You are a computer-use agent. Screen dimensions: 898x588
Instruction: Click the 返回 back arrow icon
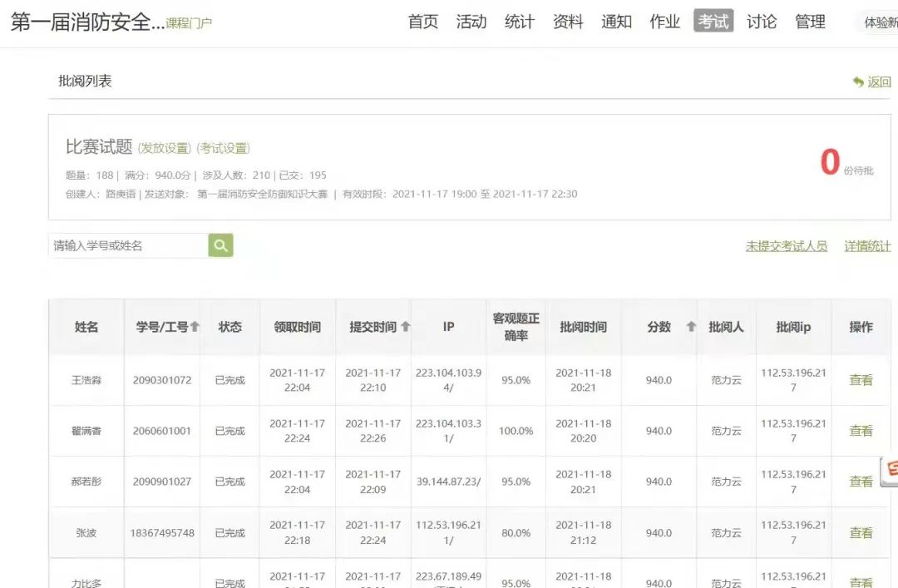tap(858, 82)
